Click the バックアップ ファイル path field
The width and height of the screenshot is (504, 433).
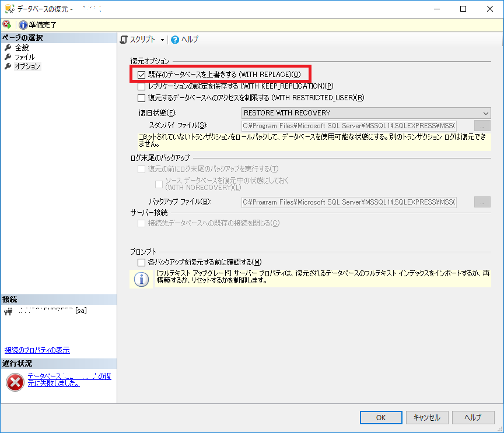[x=349, y=202]
